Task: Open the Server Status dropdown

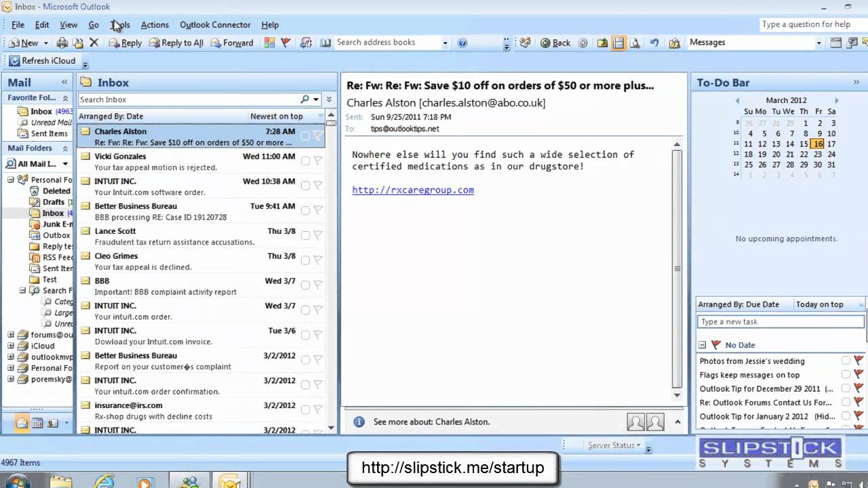Action: (614, 445)
